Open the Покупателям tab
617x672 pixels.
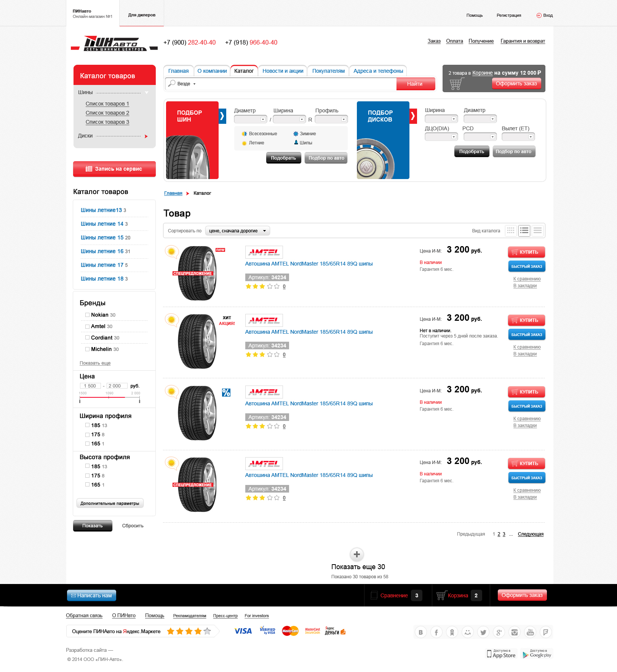coord(328,71)
